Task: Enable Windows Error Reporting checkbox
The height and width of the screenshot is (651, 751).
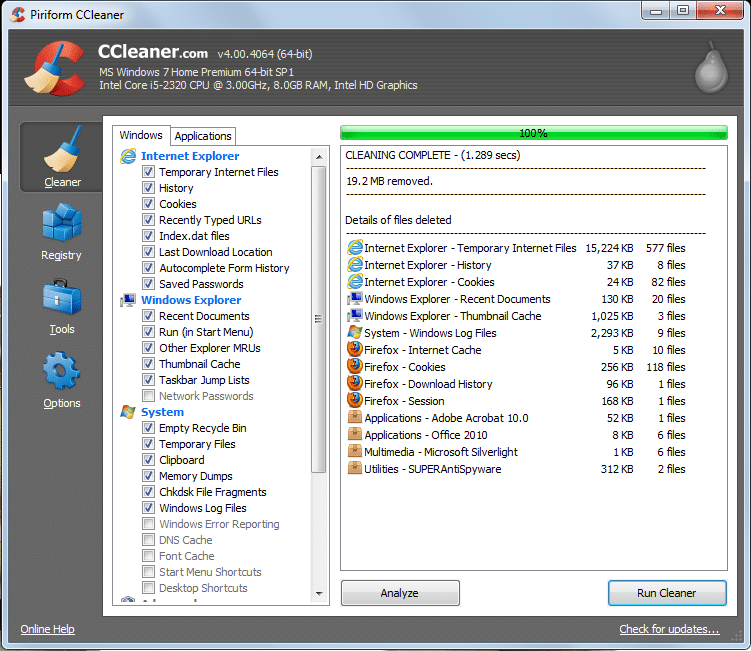Action: coord(148,524)
